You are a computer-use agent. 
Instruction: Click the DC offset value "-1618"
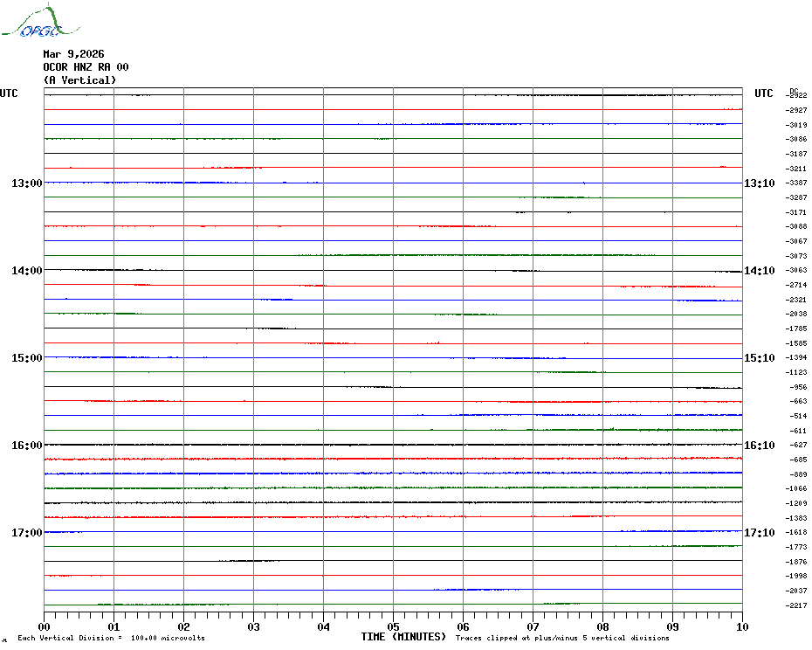(x=796, y=532)
